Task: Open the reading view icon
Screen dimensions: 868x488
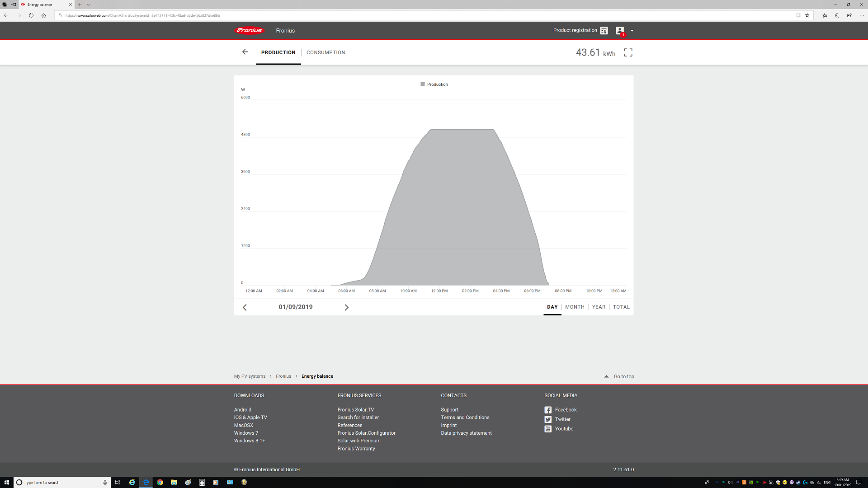Action: (x=798, y=15)
